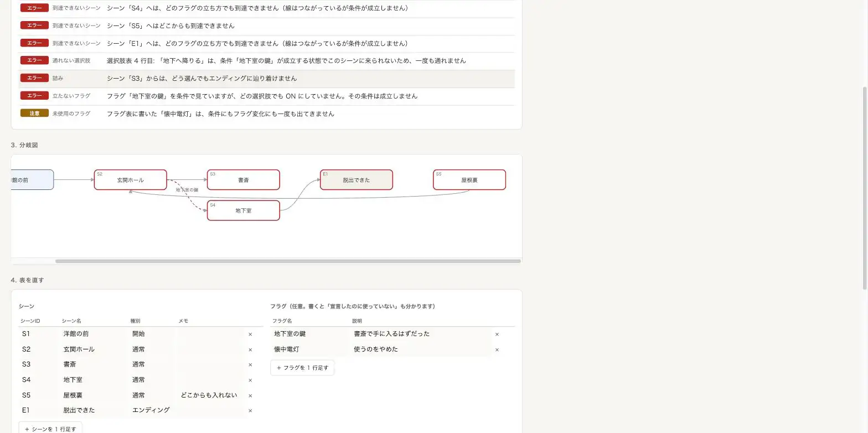Edit the flag name field 地下室の鍵
868x433 pixels.
[x=310, y=334]
